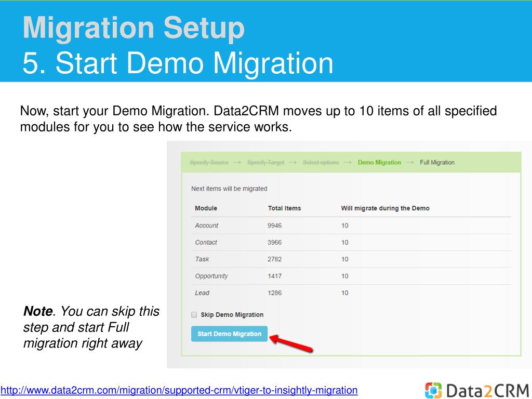Go to the Specify Target step
Image resolution: width=532 pixels, height=399 pixels.
tap(265, 163)
